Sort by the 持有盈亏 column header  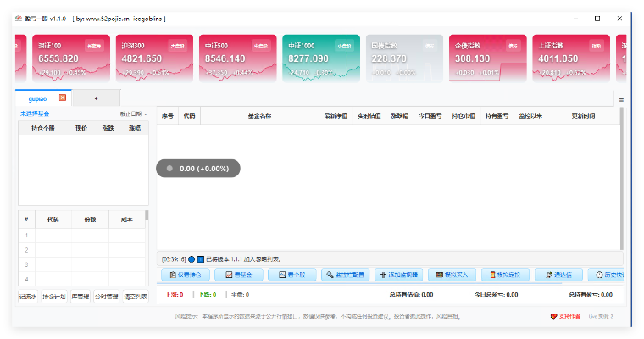(x=497, y=116)
